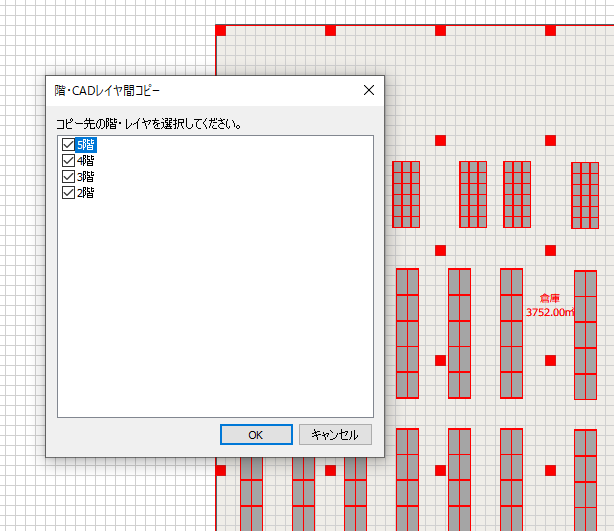
Task: Click red column at floor plan's bottom-left edge
Action: (221, 470)
